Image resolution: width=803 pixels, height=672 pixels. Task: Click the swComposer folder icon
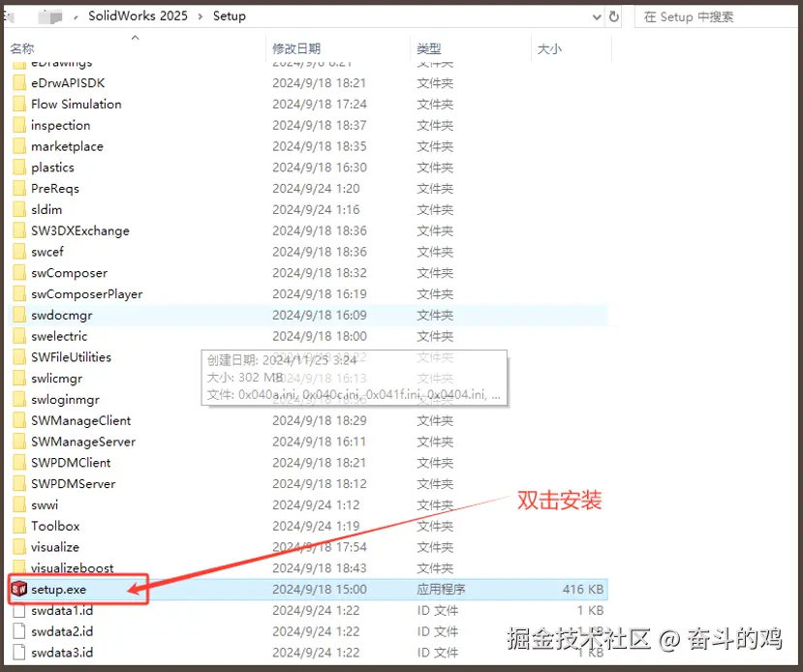[x=19, y=273]
